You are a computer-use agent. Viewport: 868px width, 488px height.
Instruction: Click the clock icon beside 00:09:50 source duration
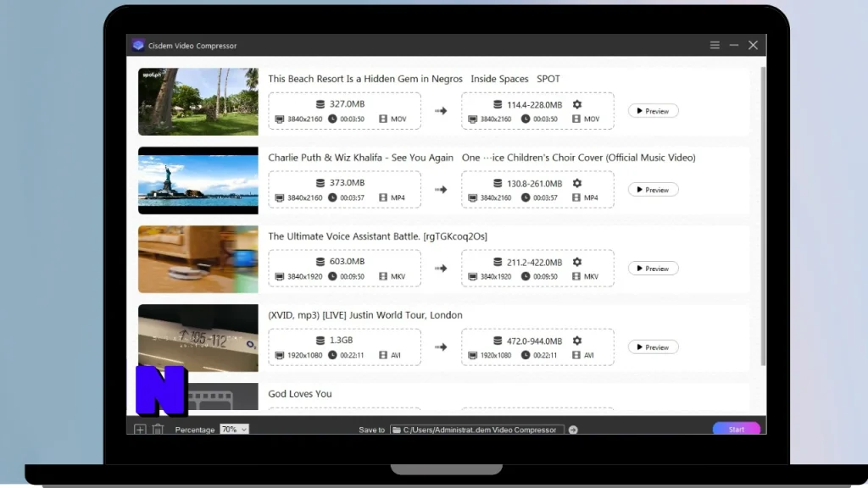pos(332,276)
